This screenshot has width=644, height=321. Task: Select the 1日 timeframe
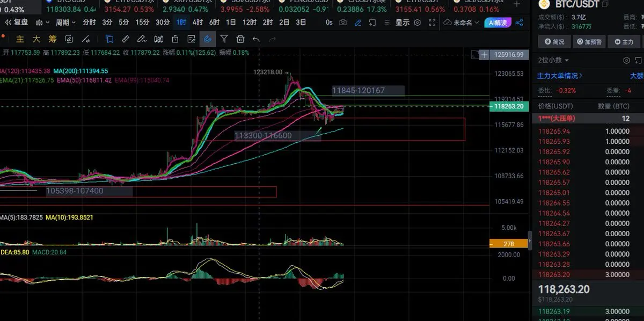tap(231, 23)
